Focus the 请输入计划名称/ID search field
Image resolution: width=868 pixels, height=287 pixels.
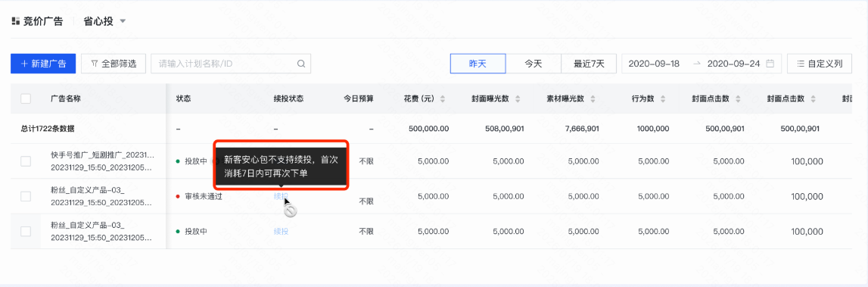click(x=231, y=64)
